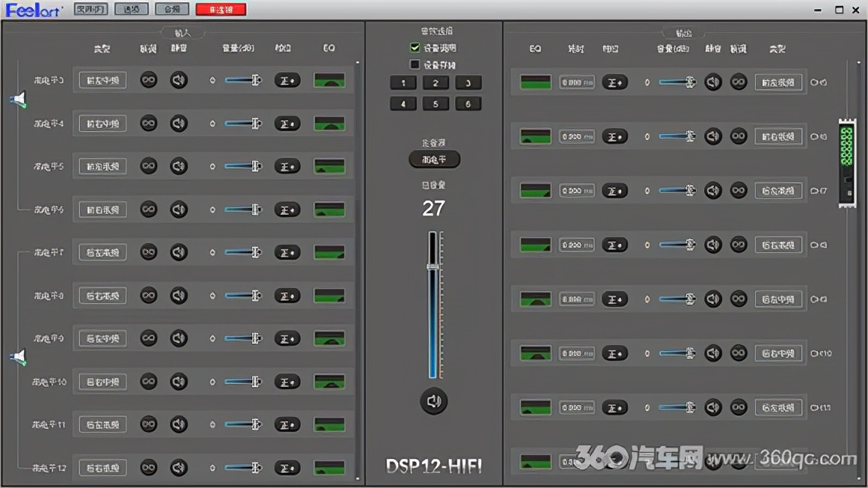Image resolution: width=868 pixels, height=488 pixels.
Task: Open the channel type selector for input channel 1
Action: [x=102, y=80]
